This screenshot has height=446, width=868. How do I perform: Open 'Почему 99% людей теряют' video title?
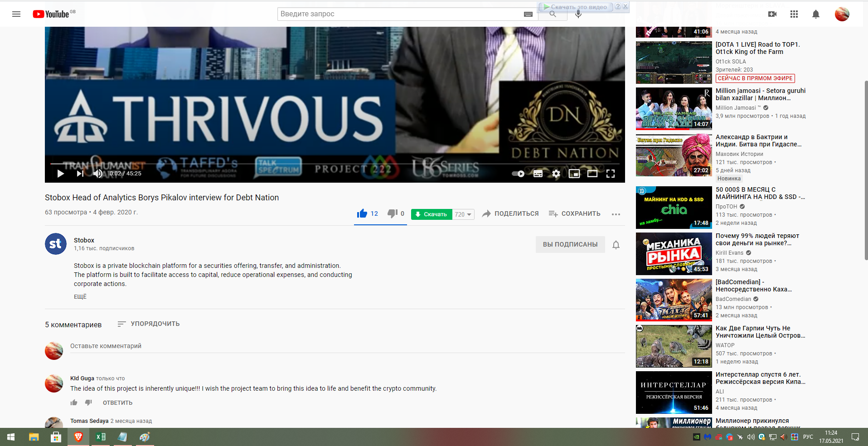[757, 239]
